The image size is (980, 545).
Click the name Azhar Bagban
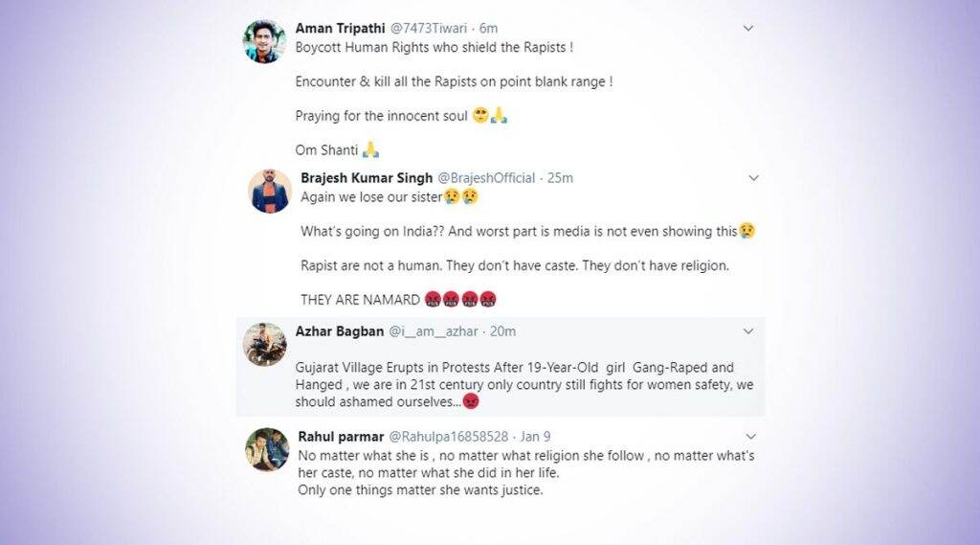click(340, 331)
